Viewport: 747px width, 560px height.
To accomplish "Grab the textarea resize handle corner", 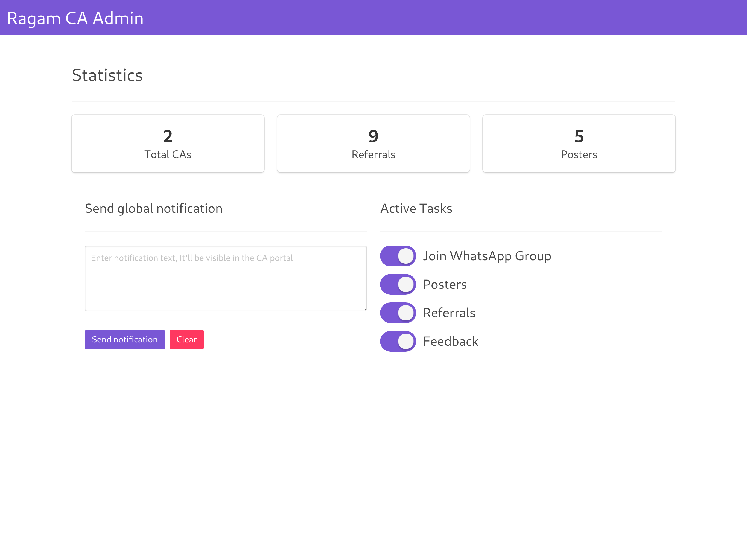I will 365,309.
